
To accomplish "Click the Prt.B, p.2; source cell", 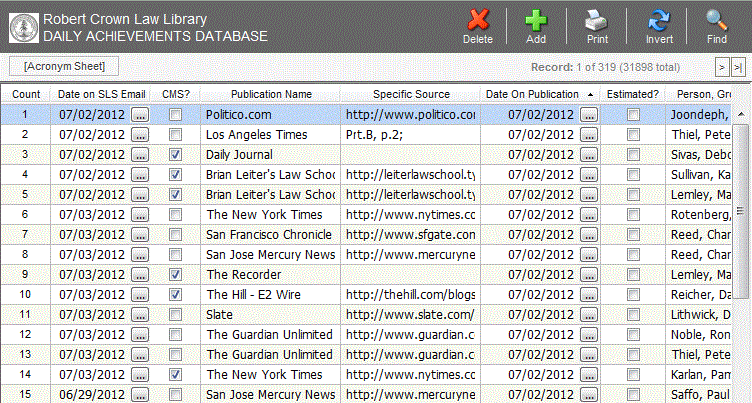I will (411, 135).
